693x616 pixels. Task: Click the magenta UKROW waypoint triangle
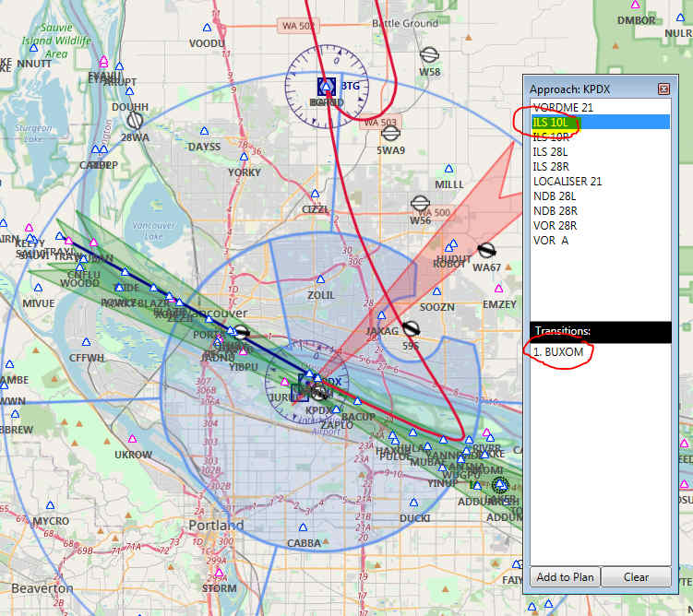point(132,439)
